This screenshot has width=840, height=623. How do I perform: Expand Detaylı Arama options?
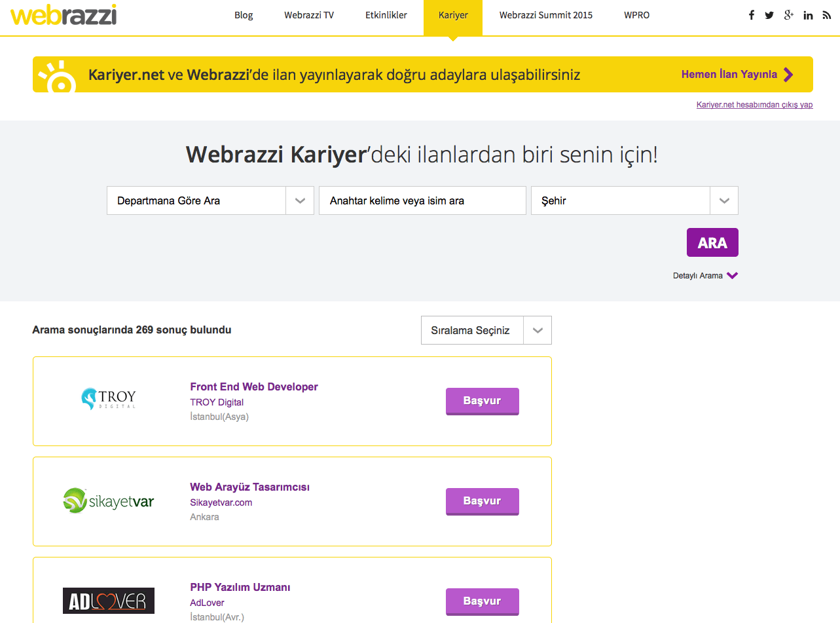coord(706,275)
